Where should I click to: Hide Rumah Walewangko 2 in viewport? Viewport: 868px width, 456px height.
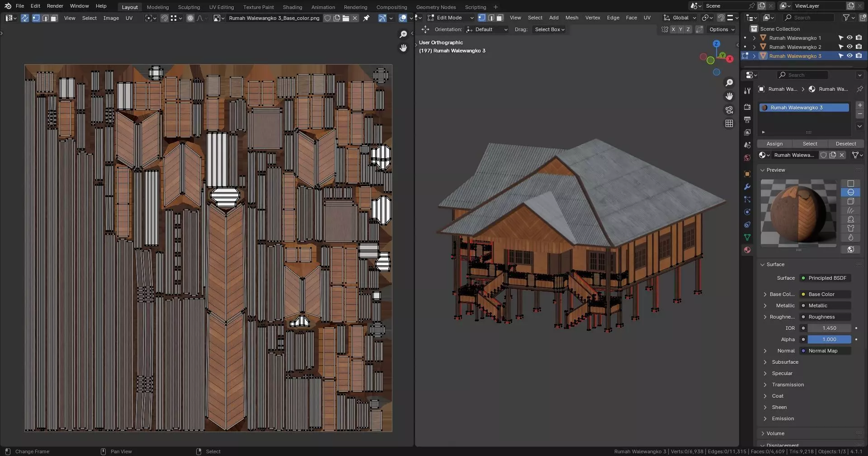tap(850, 47)
